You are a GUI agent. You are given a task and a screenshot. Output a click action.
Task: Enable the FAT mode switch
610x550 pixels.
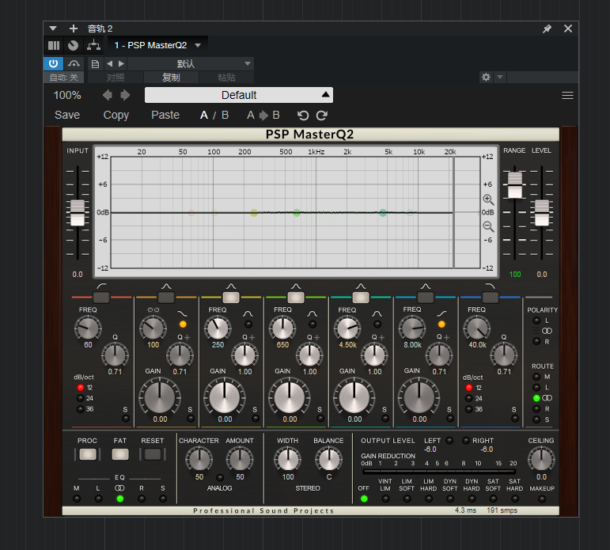pos(119,454)
